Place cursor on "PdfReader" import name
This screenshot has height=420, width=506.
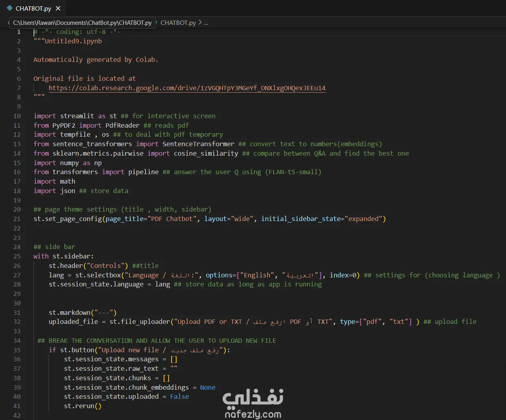click(x=123, y=126)
